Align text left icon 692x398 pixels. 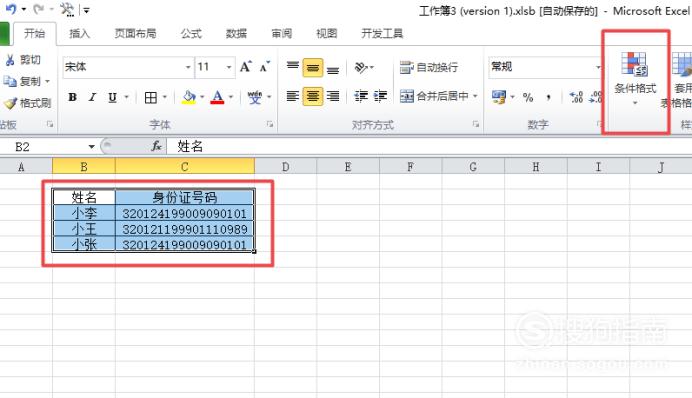tap(293, 96)
